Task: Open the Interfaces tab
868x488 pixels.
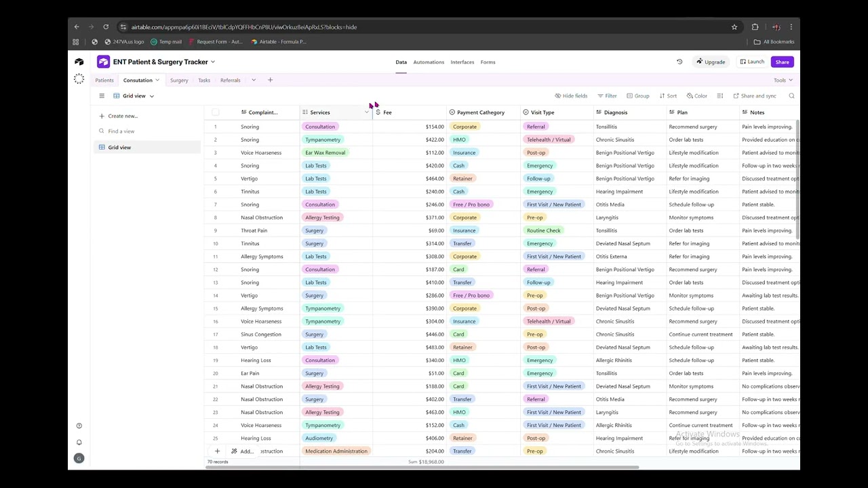Action: pos(462,62)
